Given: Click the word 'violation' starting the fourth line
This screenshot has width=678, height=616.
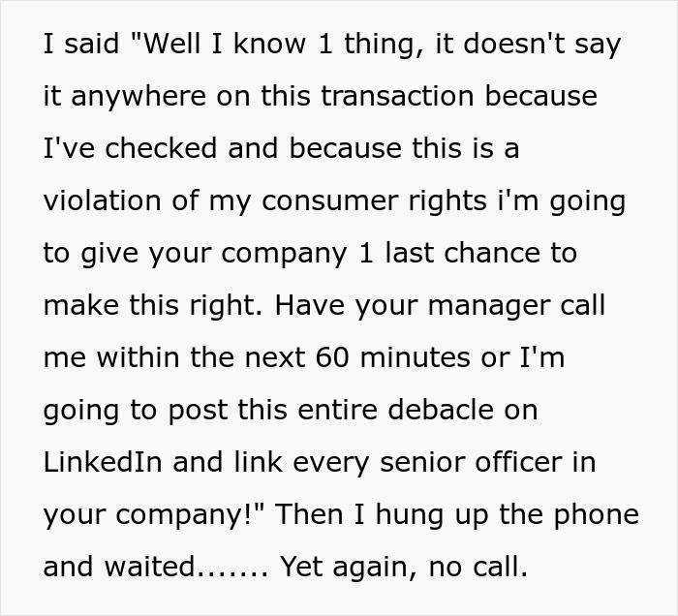Looking at the screenshot, I should pos(103,200).
